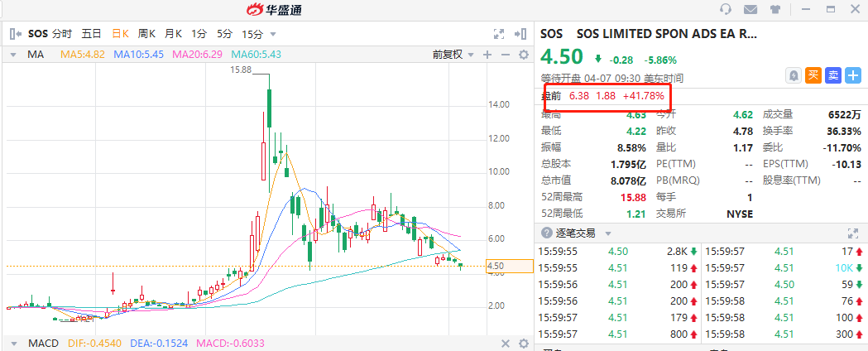Expand the 逐笔交易 panel to fullscreen
The width and height of the screenshot is (868, 351).
852,233
